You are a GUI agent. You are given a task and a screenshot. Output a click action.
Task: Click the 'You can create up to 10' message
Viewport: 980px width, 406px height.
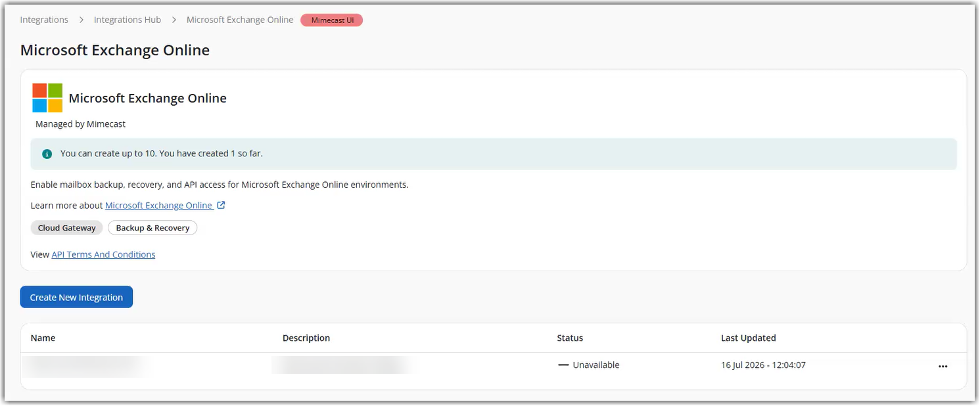click(x=162, y=153)
